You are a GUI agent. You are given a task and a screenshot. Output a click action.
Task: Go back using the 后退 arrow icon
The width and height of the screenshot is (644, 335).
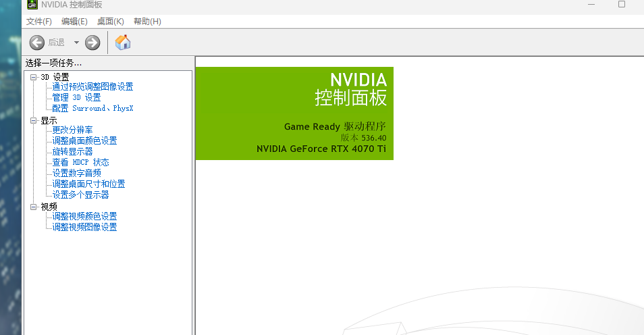coord(37,43)
